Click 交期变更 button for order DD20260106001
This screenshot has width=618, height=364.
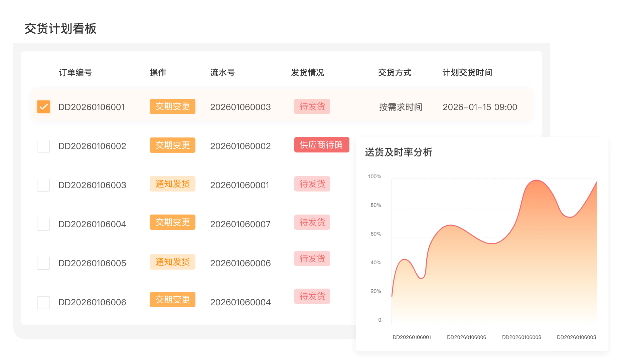(172, 106)
